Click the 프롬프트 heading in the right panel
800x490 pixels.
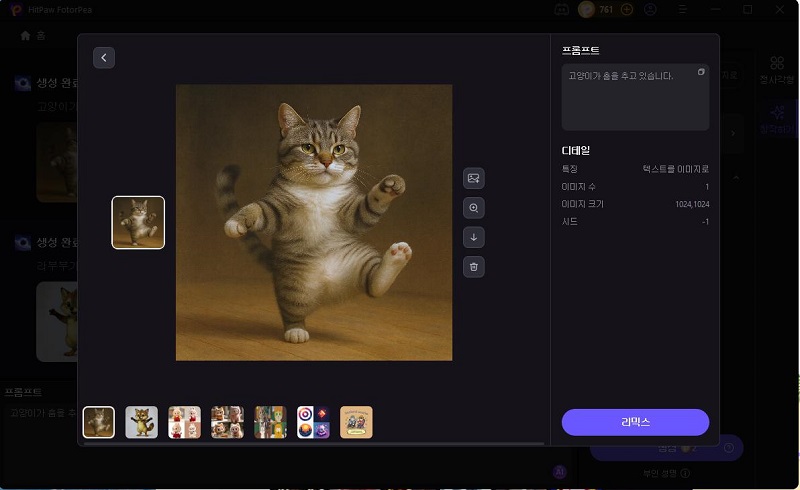(x=581, y=51)
